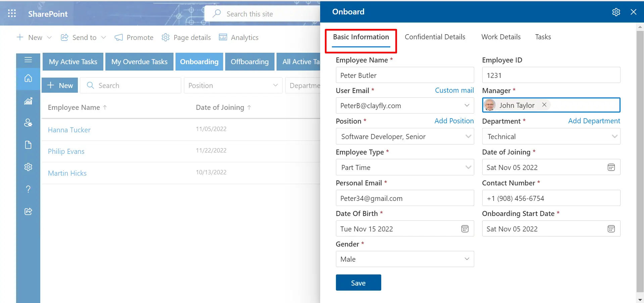Open the documents icon in the sidebar

tap(28, 144)
